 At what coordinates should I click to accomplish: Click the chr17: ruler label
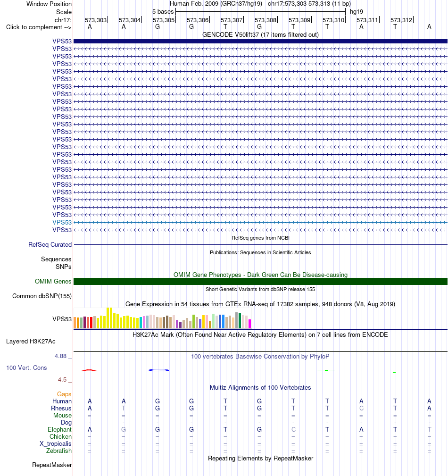(63, 20)
